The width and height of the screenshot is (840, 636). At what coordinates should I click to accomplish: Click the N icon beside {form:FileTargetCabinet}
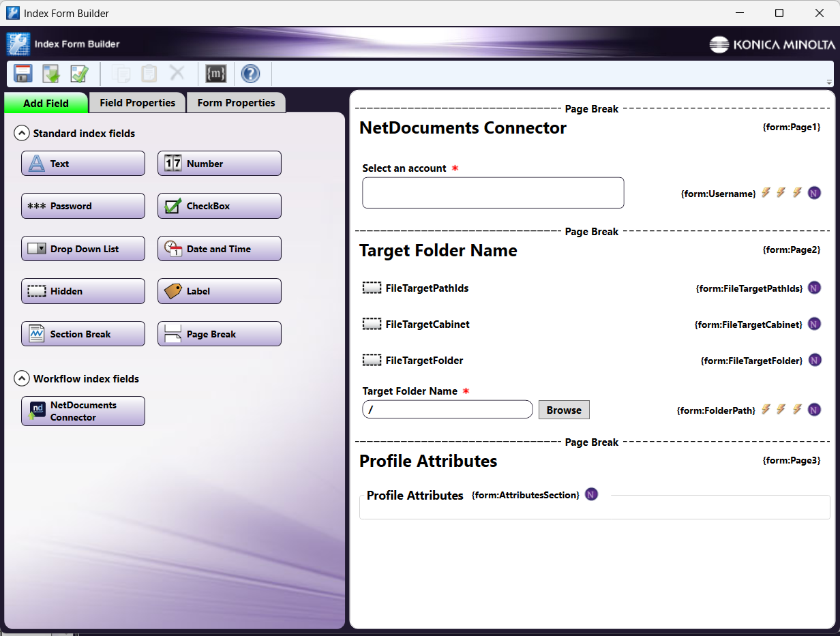[814, 324]
